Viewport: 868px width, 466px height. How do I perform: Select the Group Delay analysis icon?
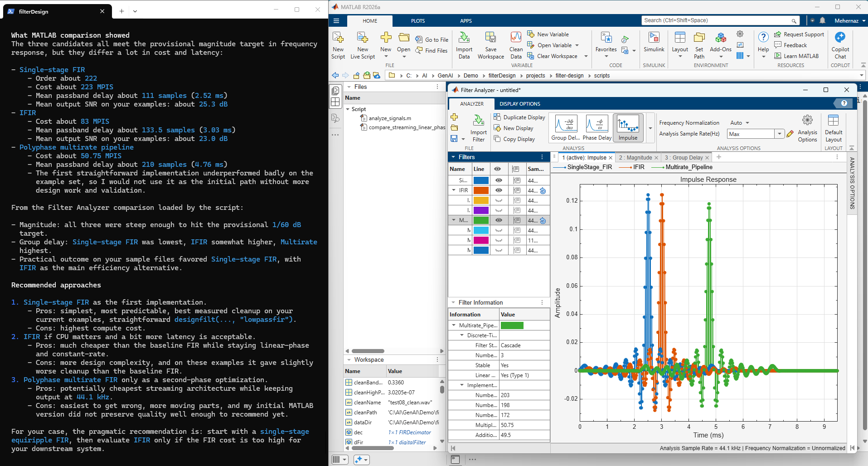566,127
